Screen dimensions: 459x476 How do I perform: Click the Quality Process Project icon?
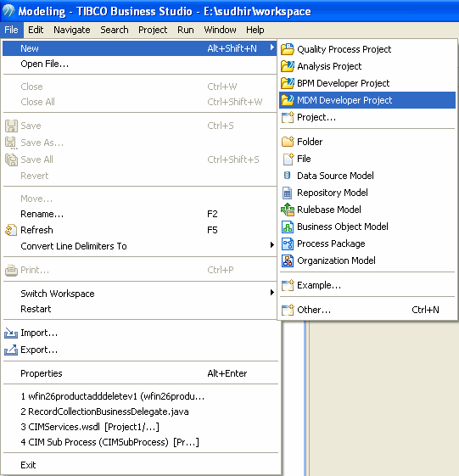tap(287, 49)
